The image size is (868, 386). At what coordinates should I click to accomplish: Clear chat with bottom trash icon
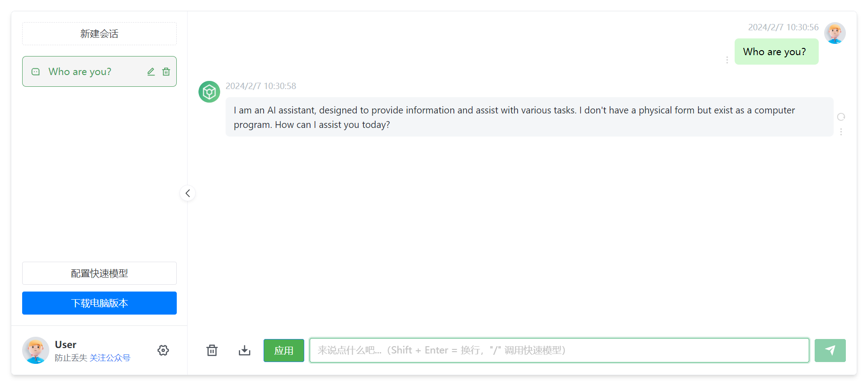(x=212, y=350)
